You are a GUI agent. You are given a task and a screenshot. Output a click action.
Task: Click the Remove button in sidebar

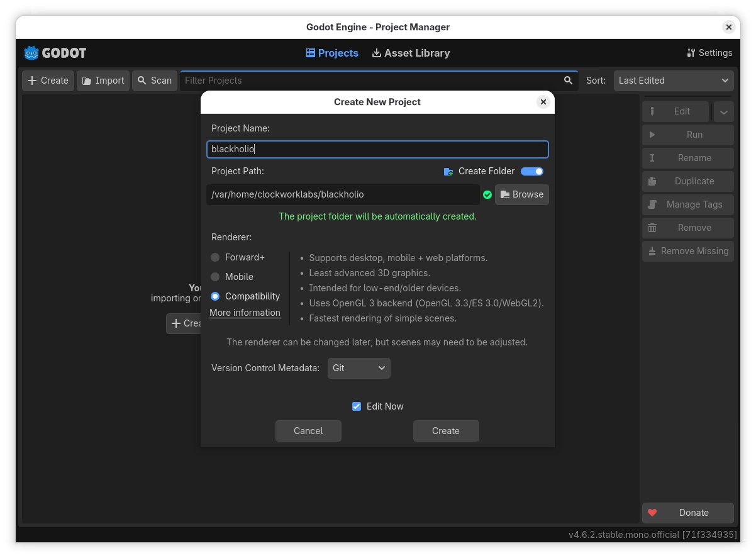[688, 228]
